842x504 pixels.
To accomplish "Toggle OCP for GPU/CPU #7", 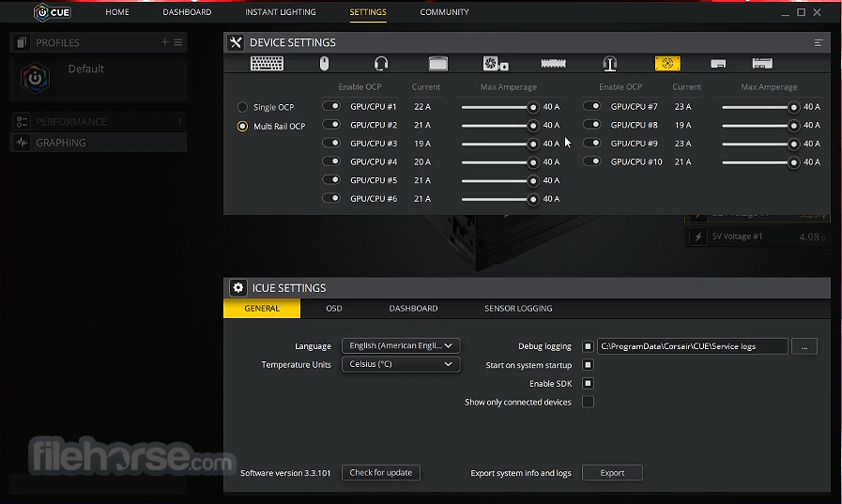I will pyautogui.click(x=591, y=106).
